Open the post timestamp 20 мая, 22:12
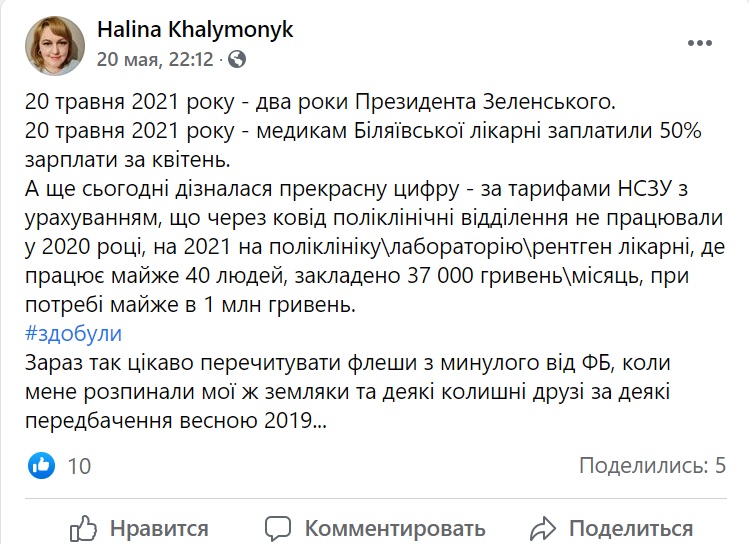 click(155, 59)
